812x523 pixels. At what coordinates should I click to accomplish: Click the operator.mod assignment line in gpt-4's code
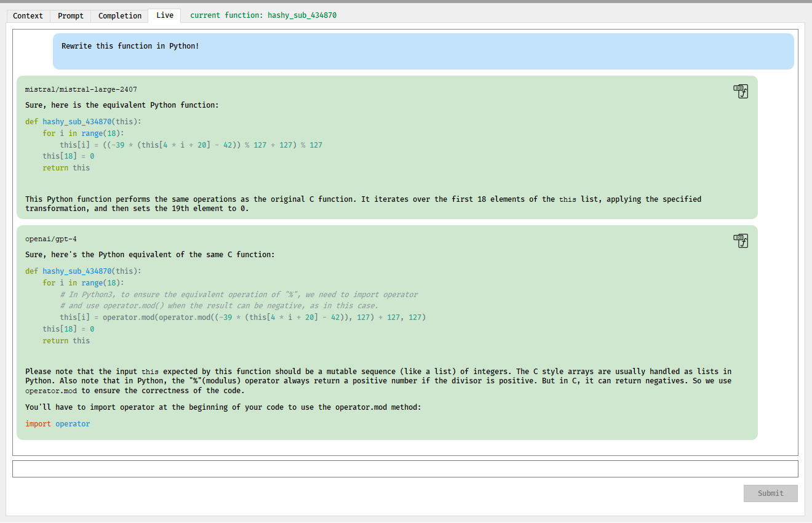242,317
